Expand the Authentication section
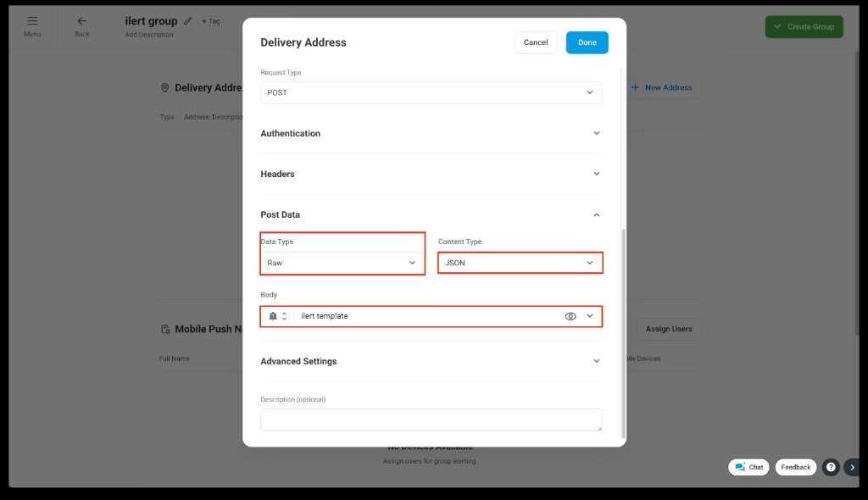The width and height of the screenshot is (868, 500). (x=431, y=133)
